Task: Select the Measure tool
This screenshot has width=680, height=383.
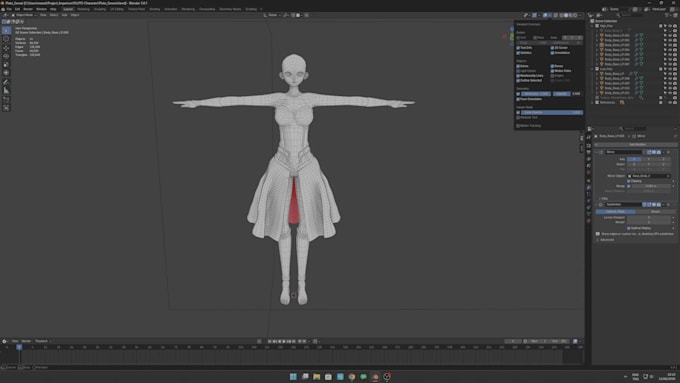Action: (6, 90)
